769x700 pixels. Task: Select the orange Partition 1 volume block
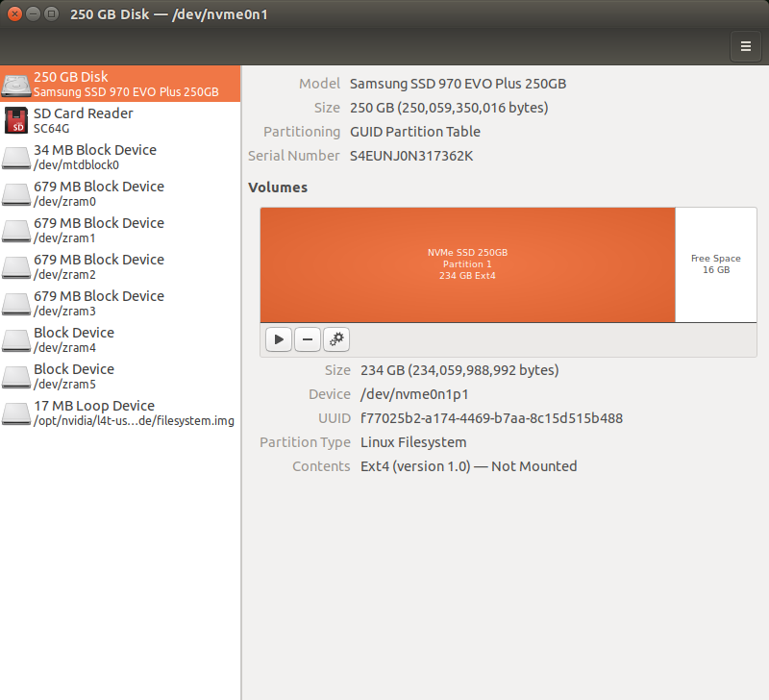click(467, 264)
